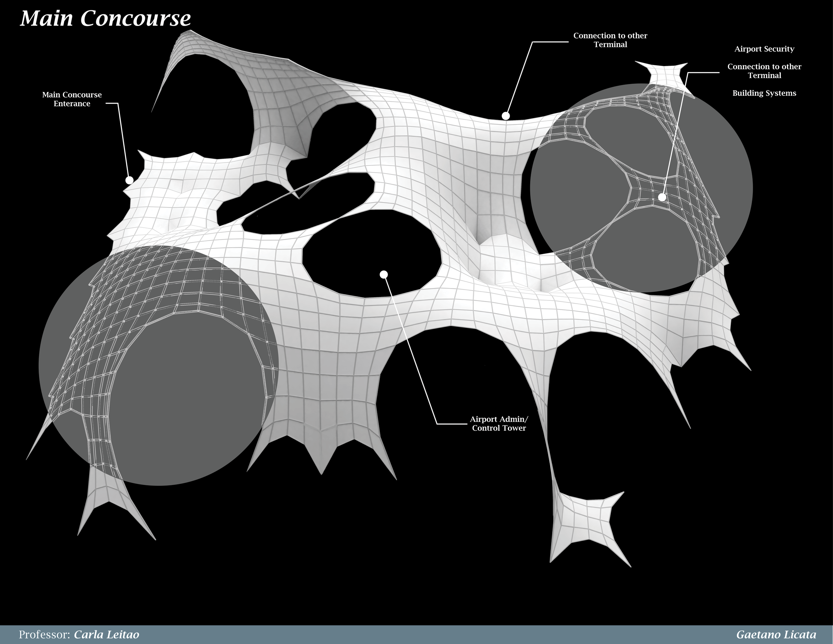The height and width of the screenshot is (644, 833).
Task: Click the detached star-shaped mesh at bottom
Action: tap(587, 523)
